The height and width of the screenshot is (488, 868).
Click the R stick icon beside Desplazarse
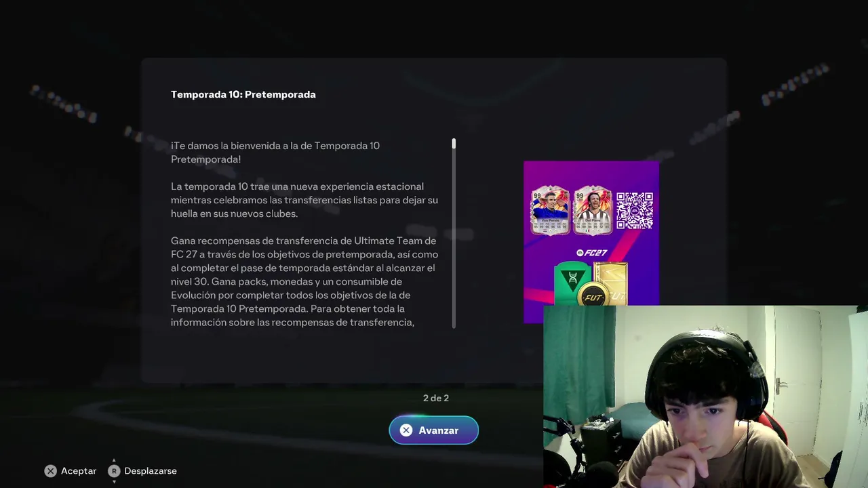pos(114,470)
